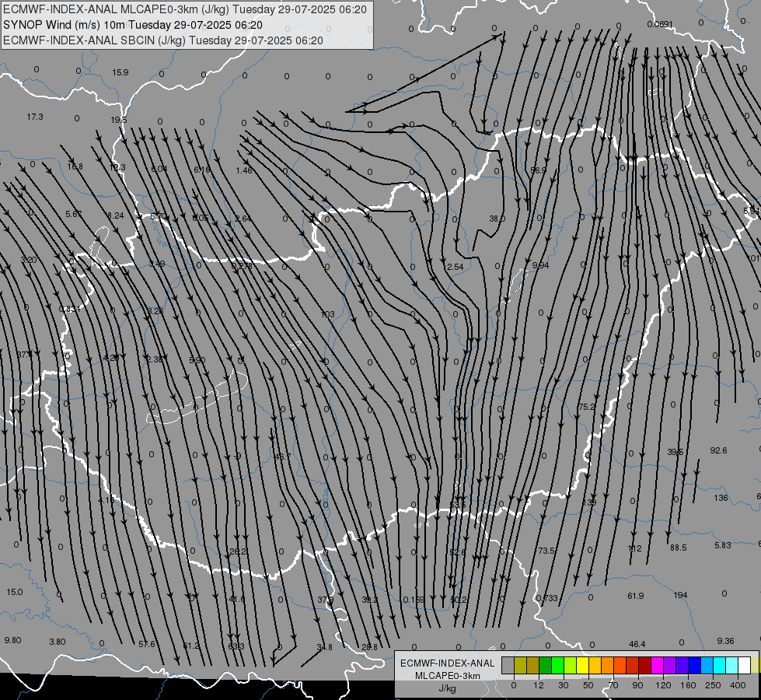Click the map value '9.94'
This screenshot has width=761, height=700.
point(540,264)
